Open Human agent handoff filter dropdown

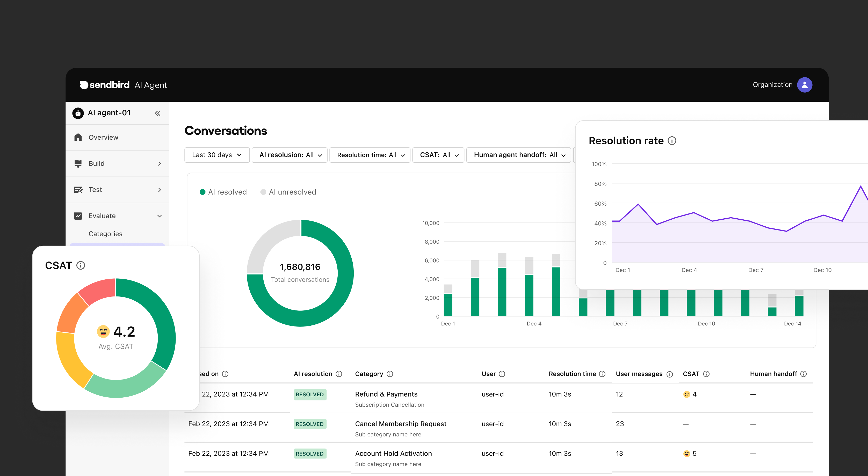[x=519, y=155]
